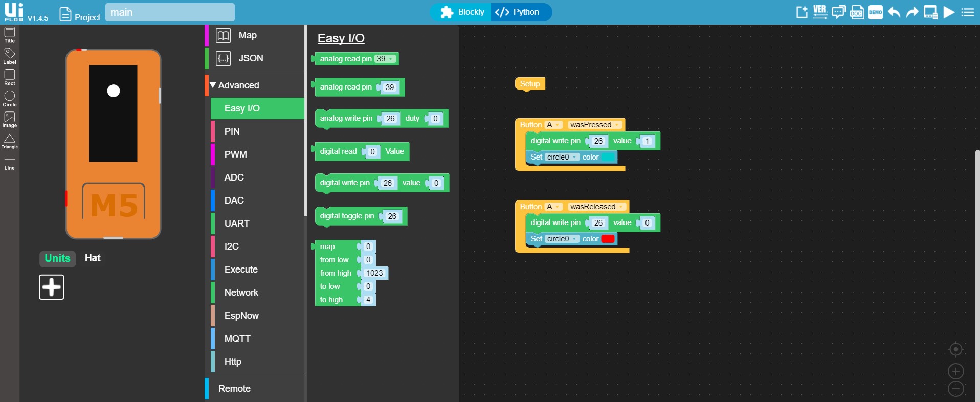Viewport: 980px width, 402px height.
Task: Zoom in the Blockly workspace
Action: pos(956,371)
